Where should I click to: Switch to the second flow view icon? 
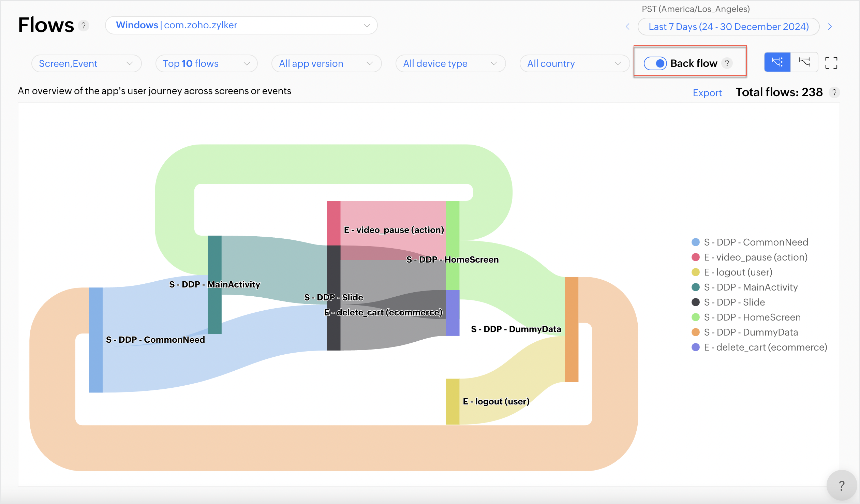(804, 62)
